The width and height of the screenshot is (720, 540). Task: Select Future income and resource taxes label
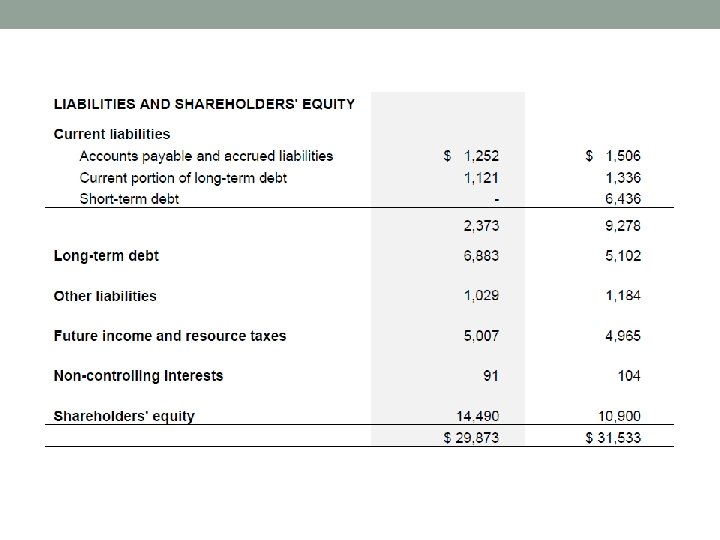pyautogui.click(x=170, y=336)
